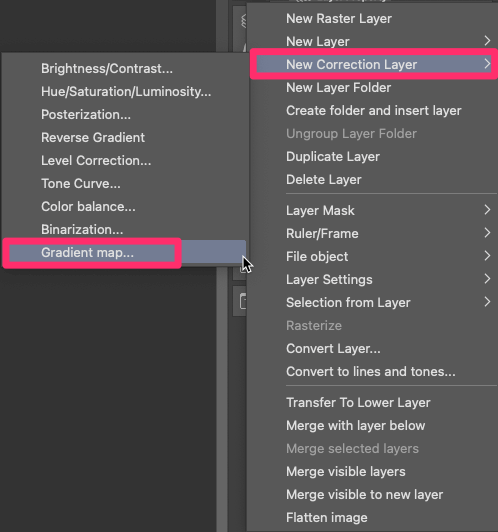The height and width of the screenshot is (532, 498).
Task: Open Layer Settings submenu
Action: (373, 280)
